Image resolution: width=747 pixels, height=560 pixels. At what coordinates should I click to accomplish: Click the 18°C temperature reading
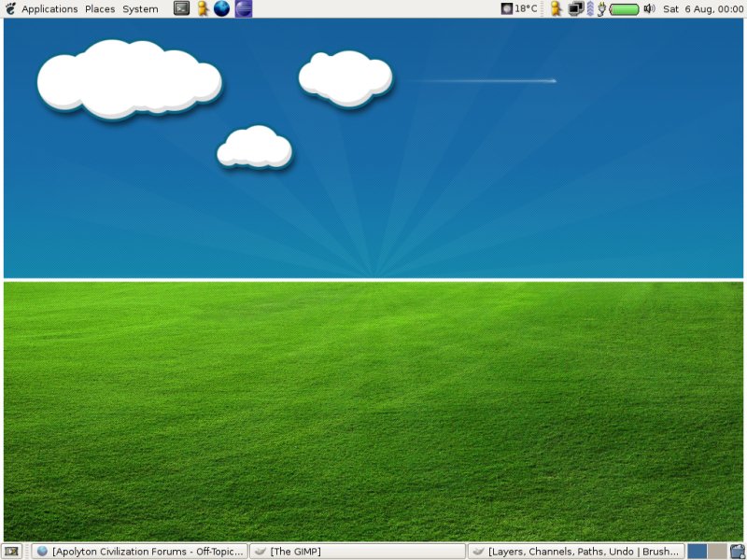point(526,8)
